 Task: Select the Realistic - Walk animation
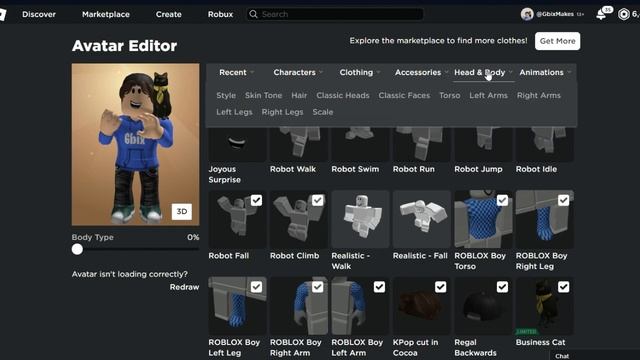[360, 219]
